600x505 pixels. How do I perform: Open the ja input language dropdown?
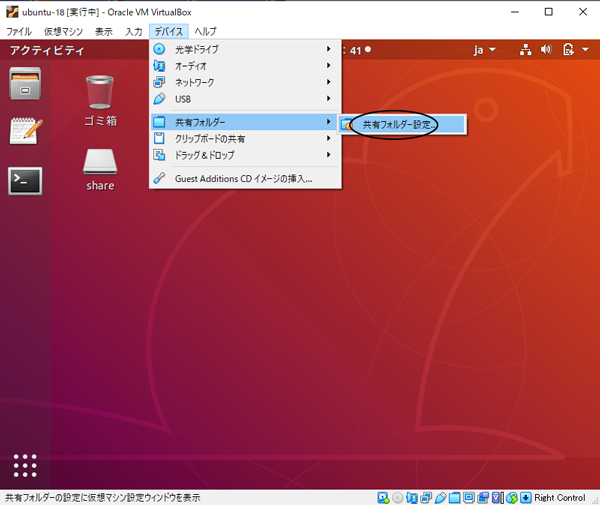[x=484, y=50]
